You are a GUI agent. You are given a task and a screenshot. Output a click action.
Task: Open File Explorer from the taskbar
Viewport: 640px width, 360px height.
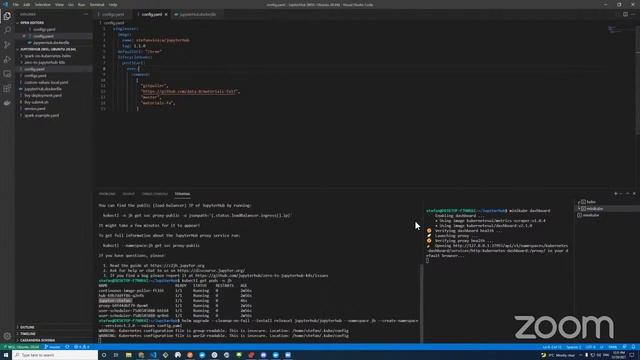coord(129,355)
